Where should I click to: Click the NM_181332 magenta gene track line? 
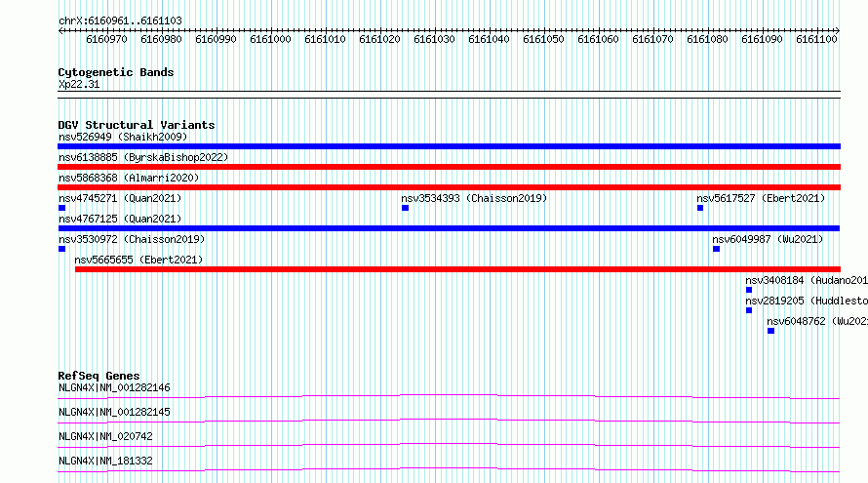pos(449,469)
